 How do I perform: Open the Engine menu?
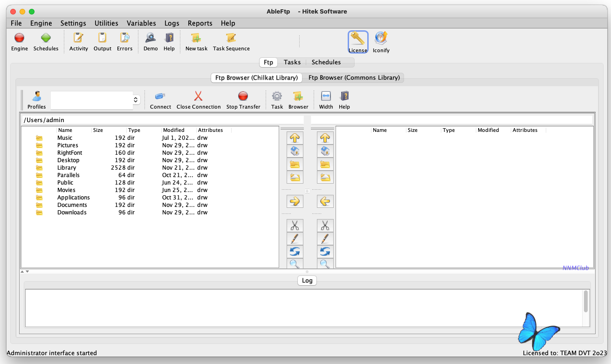pyautogui.click(x=41, y=23)
